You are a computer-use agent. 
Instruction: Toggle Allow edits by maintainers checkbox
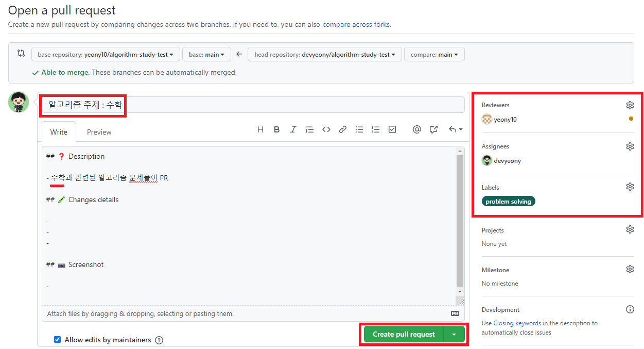tap(58, 340)
